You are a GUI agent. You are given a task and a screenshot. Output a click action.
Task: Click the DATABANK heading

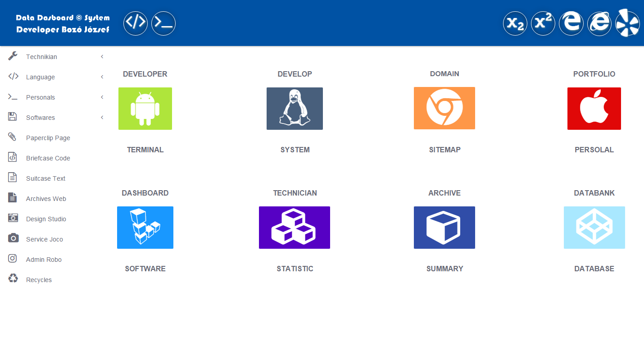point(594,193)
